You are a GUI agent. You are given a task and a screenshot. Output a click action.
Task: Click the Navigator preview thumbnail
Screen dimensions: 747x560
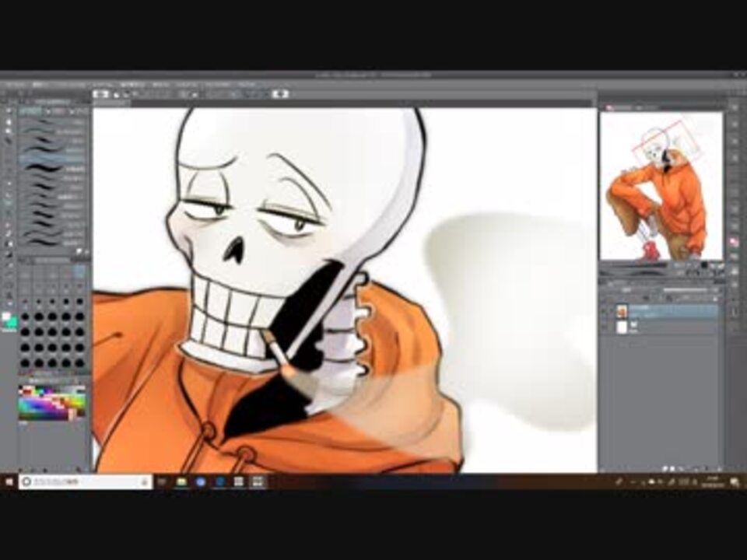click(661, 186)
